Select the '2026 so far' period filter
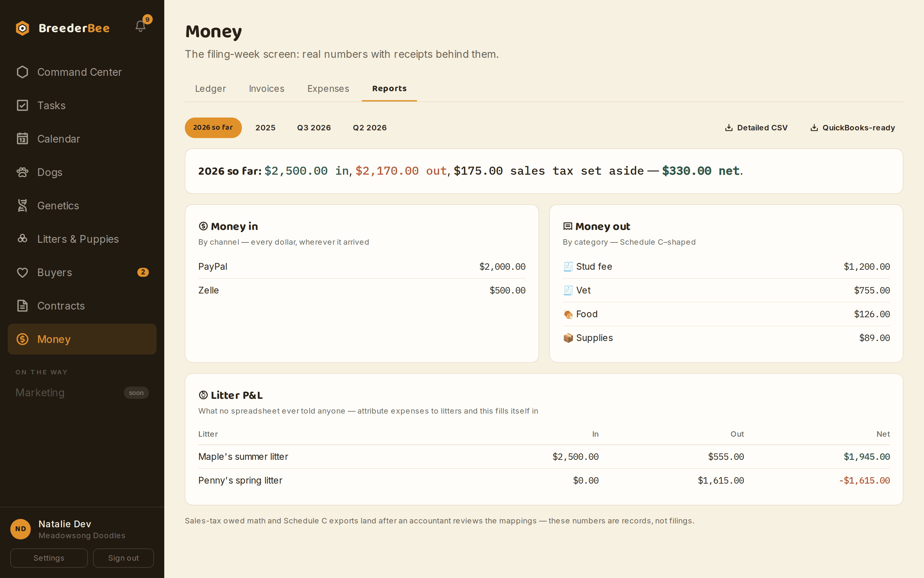The image size is (924, 578). point(213,128)
